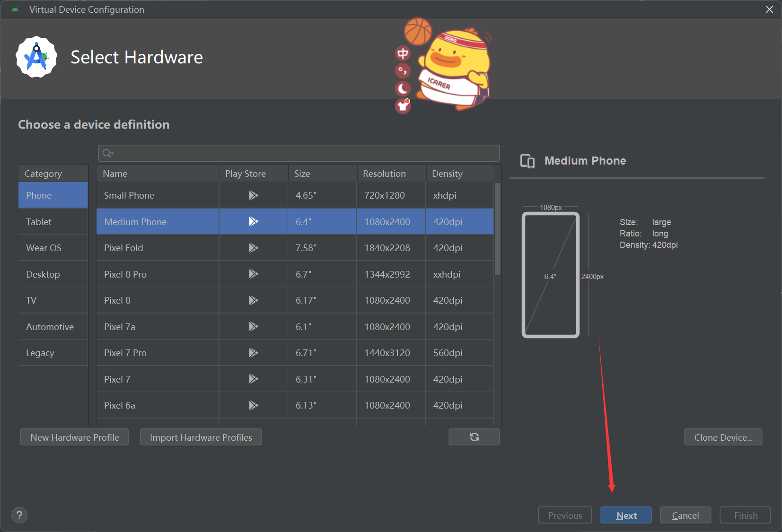Select the Pixel 7a device
Image resolution: width=782 pixels, height=532 pixels.
[120, 327]
